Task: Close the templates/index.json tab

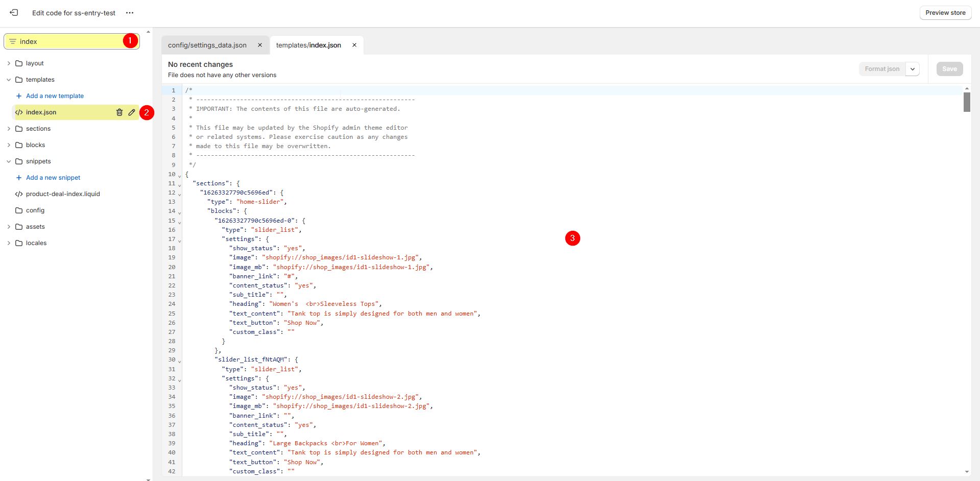Action: click(x=354, y=45)
